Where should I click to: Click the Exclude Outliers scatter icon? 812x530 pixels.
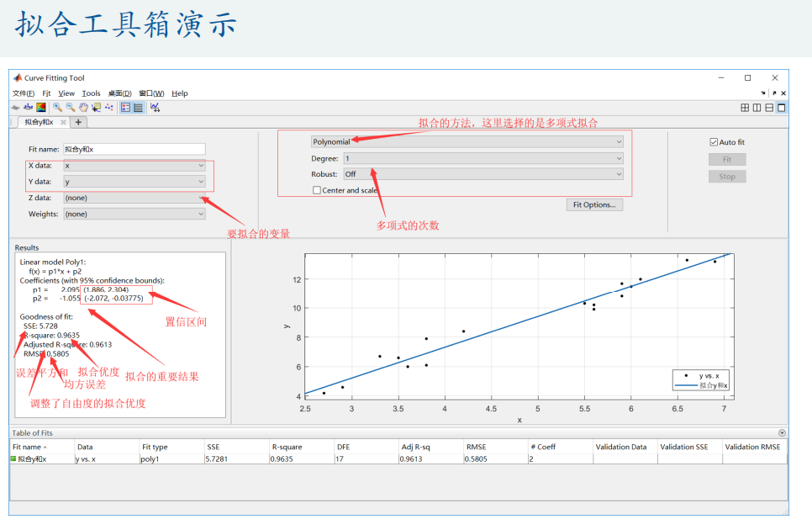[x=109, y=108]
